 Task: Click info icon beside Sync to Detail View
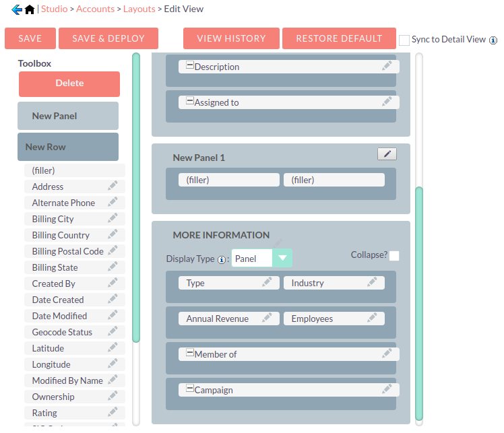(493, 40)
